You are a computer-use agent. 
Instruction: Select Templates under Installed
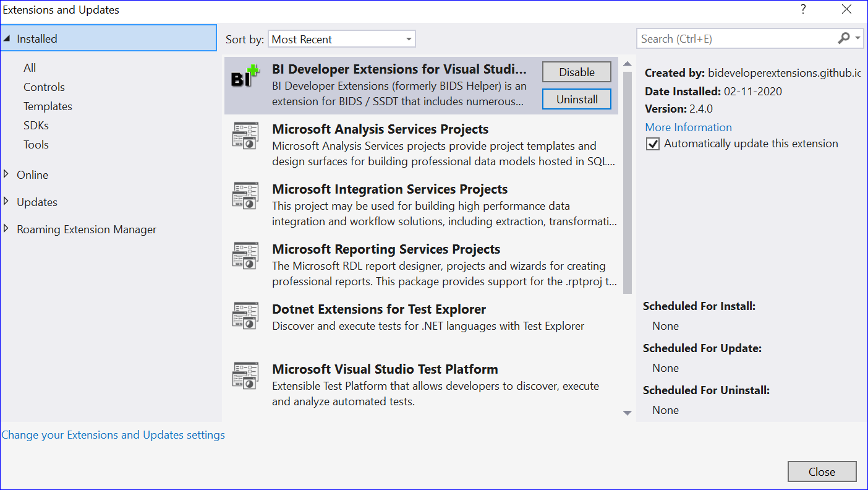click(x=48, y=106)
